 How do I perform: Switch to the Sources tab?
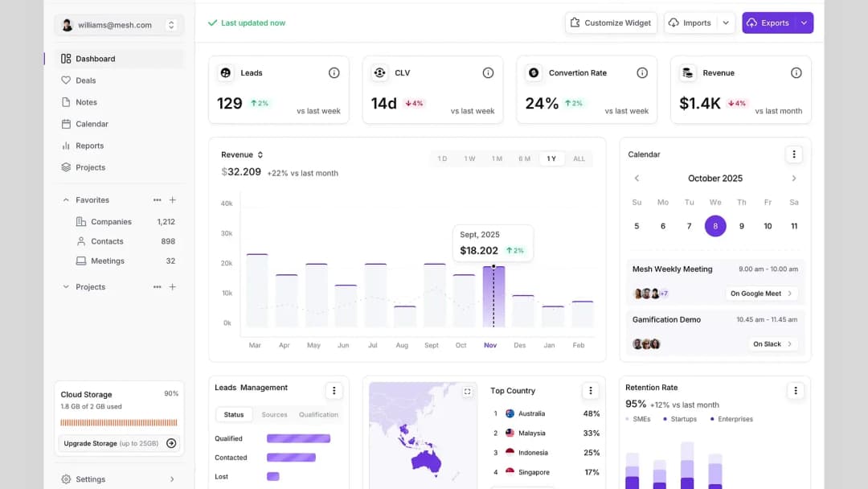(274, 414)
